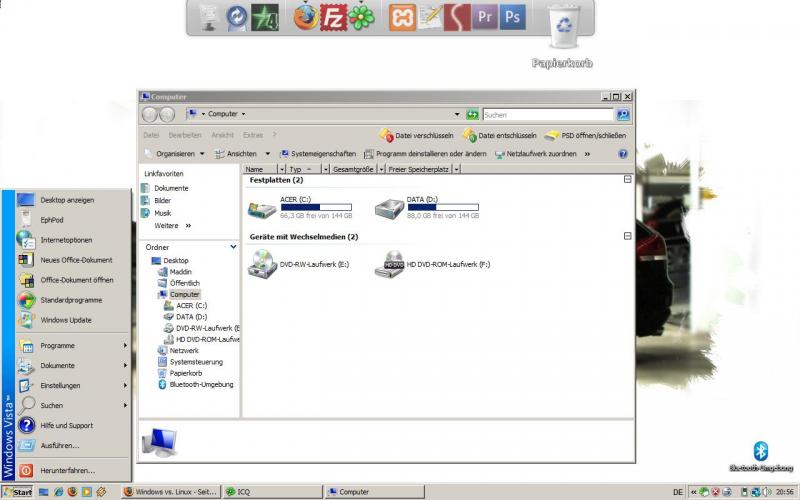
Task: Launch Photoshop from the dock
Action: click(513, 17)
